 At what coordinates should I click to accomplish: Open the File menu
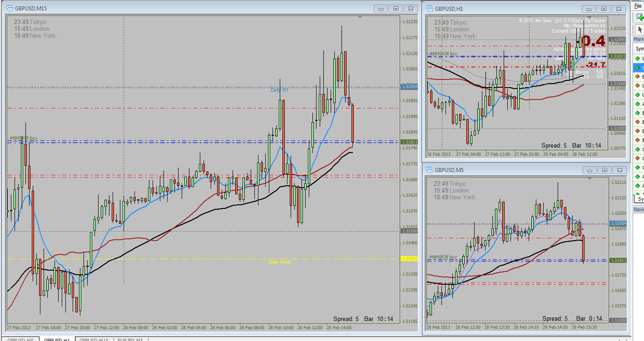point(638,6)
